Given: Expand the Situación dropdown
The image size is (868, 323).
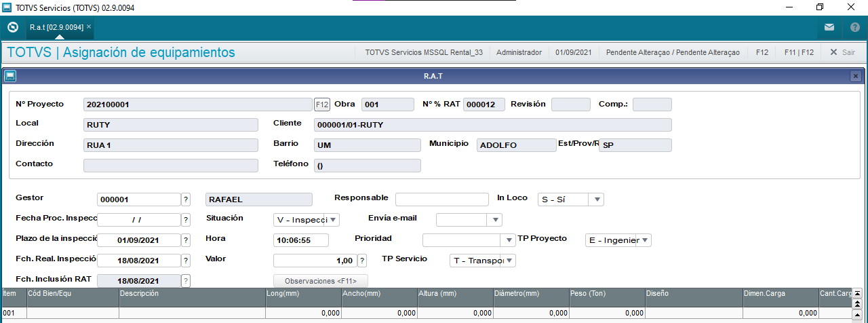Looking at the screenshot, I should (x=333, y=220).
